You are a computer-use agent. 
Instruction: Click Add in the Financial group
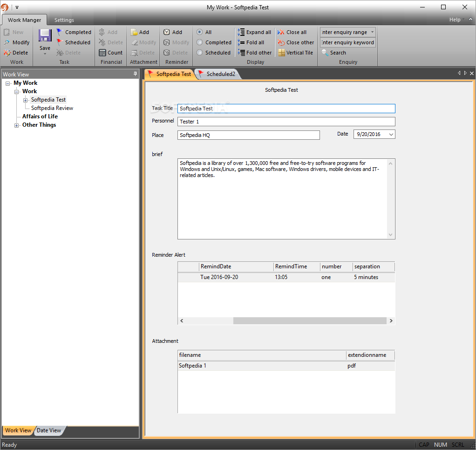[x=108, y=32]
